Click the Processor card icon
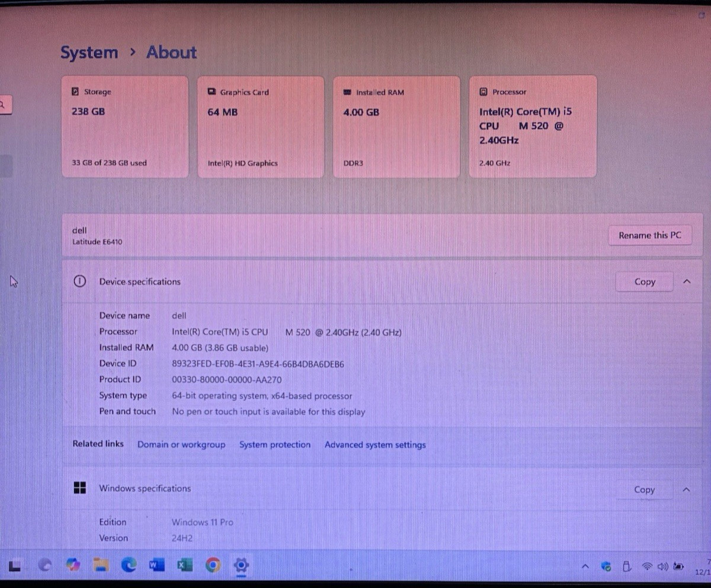This screenshot has height=588, width=711. pos(483,92)
